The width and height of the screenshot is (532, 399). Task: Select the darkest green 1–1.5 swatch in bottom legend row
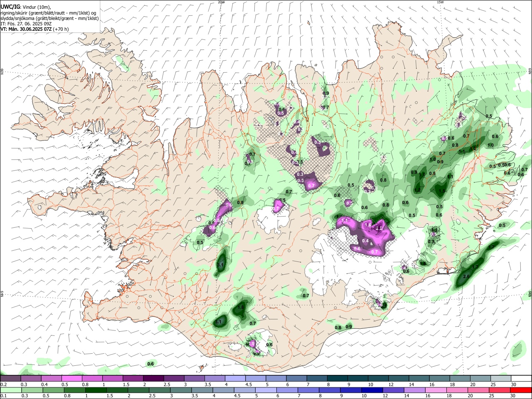(96, 390)
